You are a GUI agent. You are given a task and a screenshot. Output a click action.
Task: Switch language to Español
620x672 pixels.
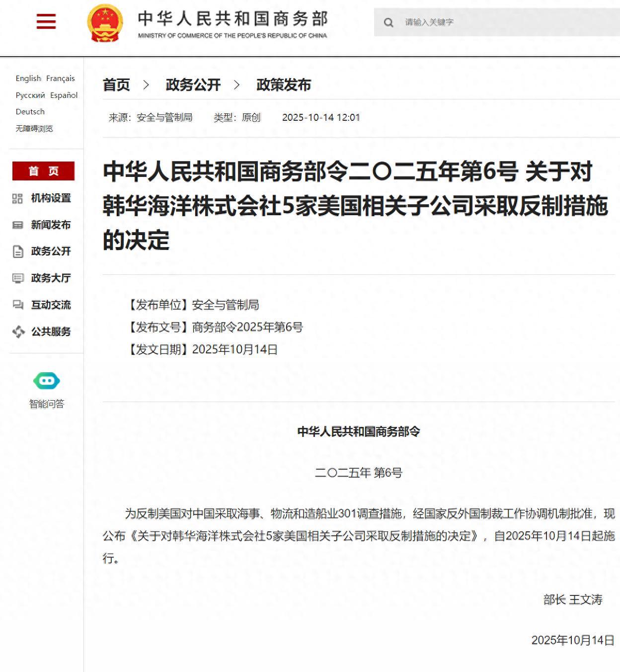64,95
